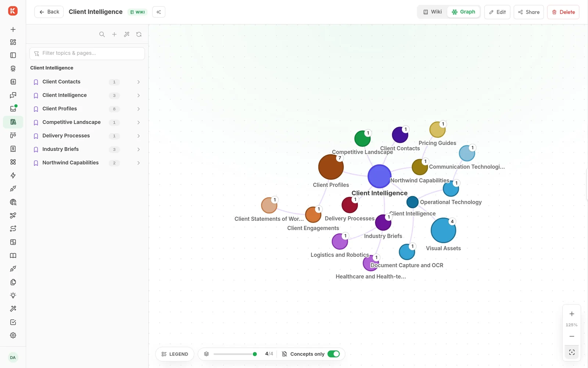
Task: Open the settings gear in the left sidebar
Action: click(x=13, y=335)
